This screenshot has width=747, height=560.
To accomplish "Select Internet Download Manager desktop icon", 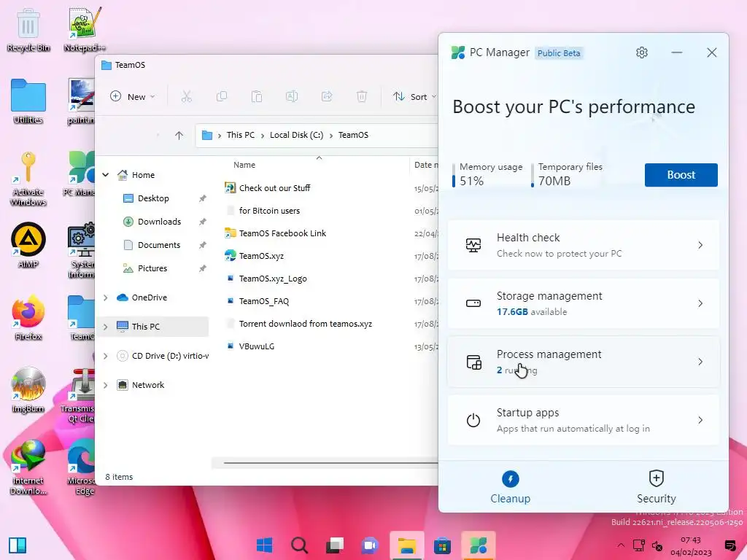I will tap(28, 467).
